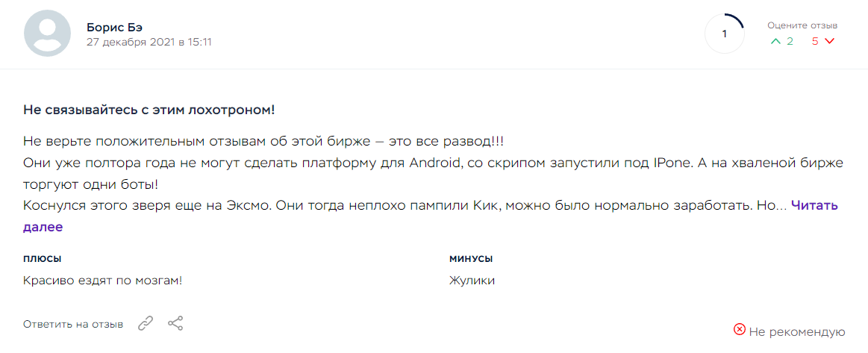The width and height of the screenshot is (868, 353).
Task: Click 'Ответить на отзыв' to reply
Action: tap(73, 324)
